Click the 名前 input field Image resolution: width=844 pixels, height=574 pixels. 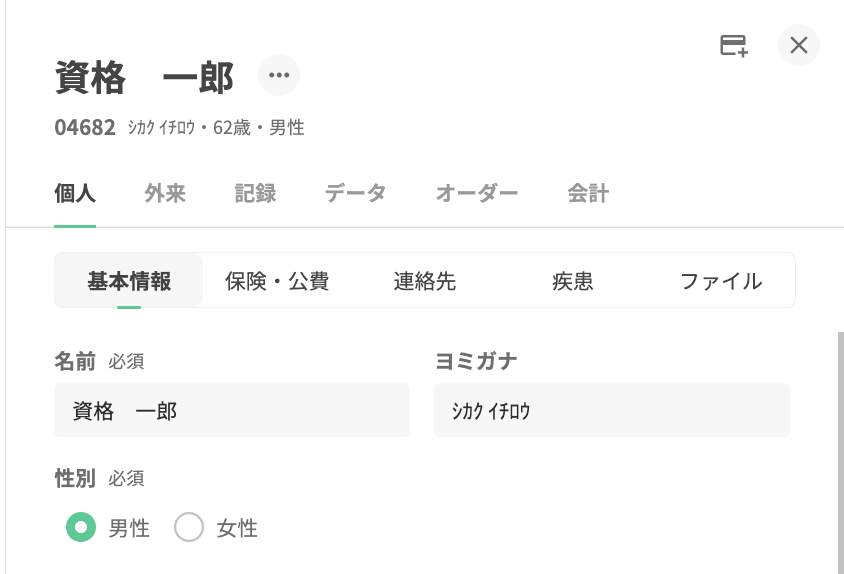click(x=232, y=410)
